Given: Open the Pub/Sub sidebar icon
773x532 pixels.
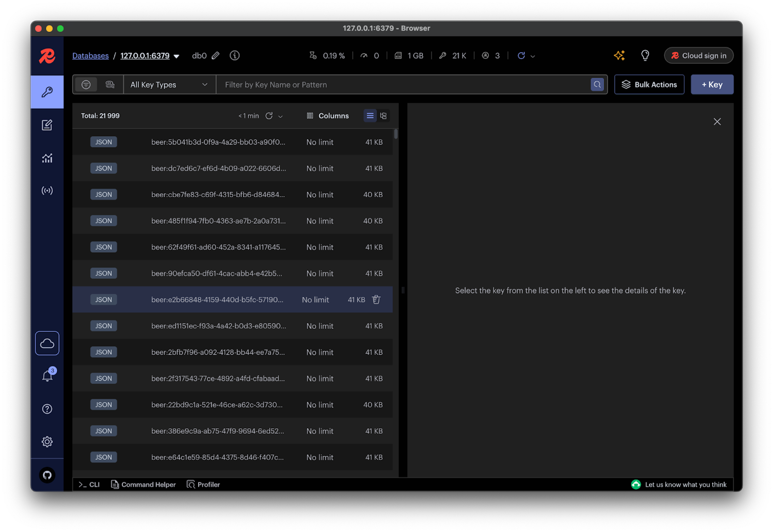Looking at the screenshot, I should click(47, 190).
